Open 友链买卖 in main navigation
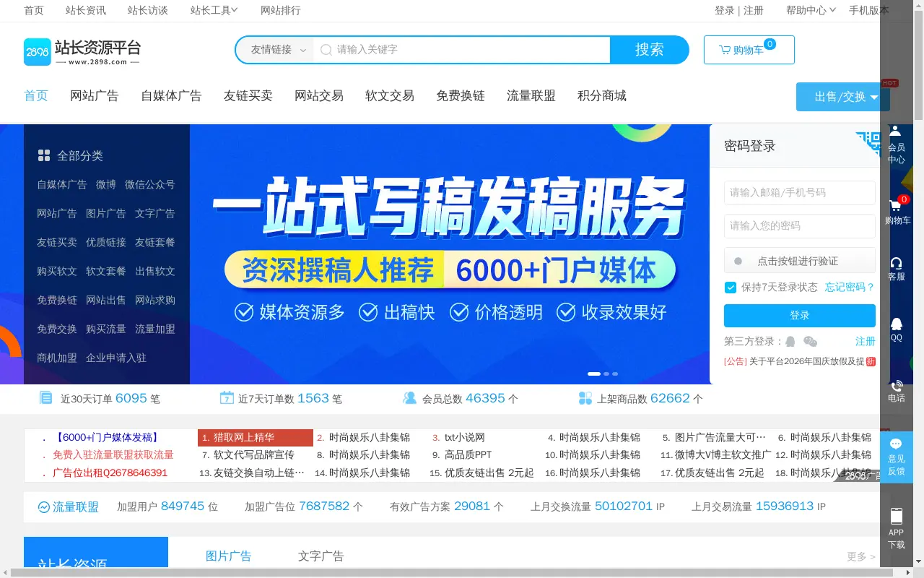The height and width of the screenshot is (578, 924). click(248, 96)
